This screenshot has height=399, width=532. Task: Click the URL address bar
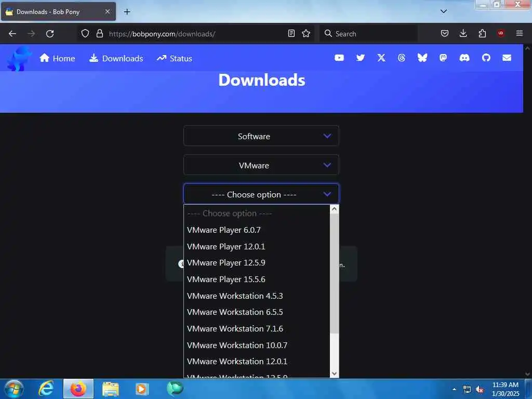click(x=197, y=34)
